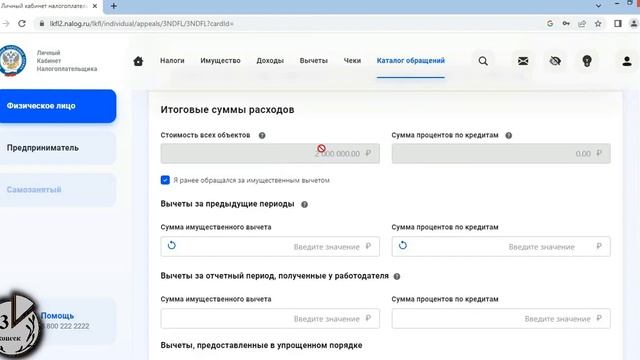Image resolution: width=640 pixels, height=360 pixels.
Task: Click the browser address bar URL
Action: coord(141,24)
